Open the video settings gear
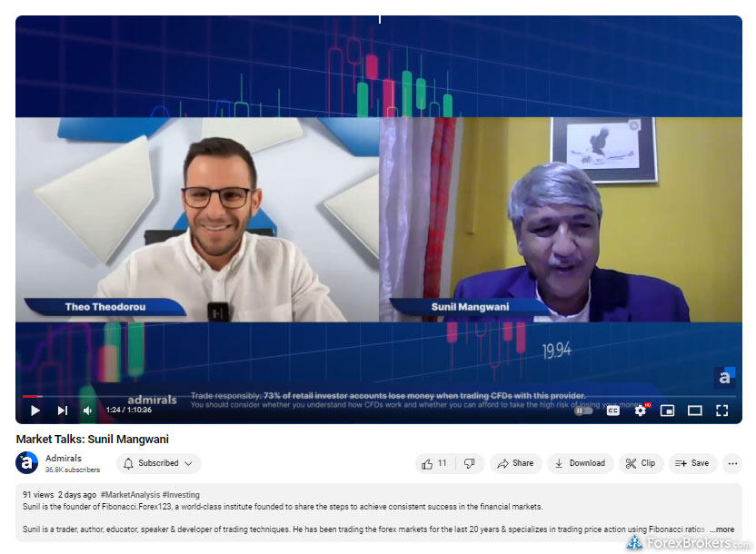Image resolution: width=756 pixels, height=554 pixels. 641,411
